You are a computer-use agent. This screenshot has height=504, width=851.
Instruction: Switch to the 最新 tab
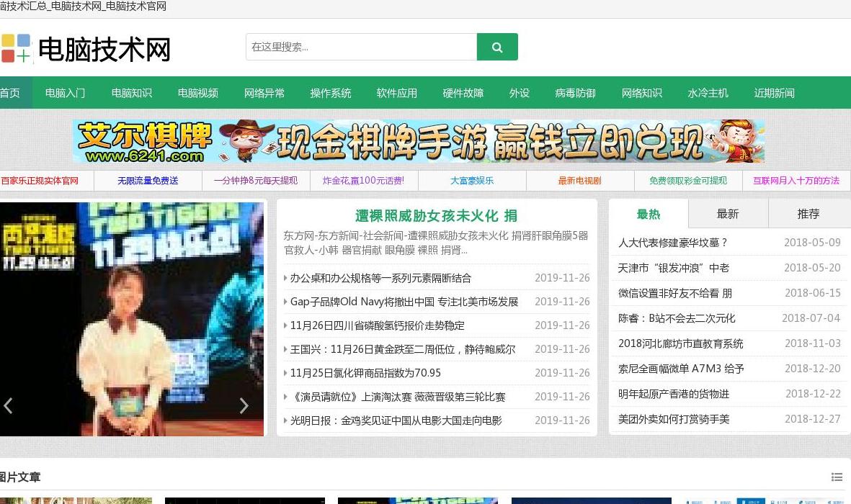729,213
